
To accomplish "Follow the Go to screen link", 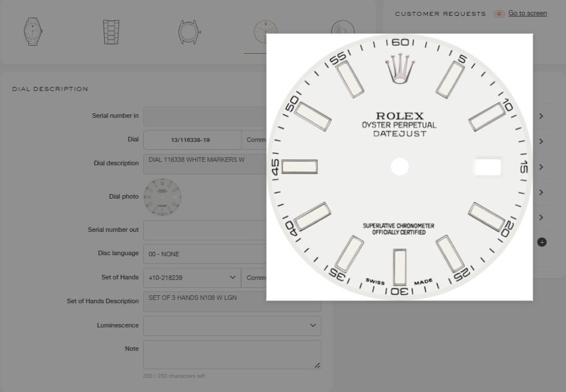I will pyautogui.click(x=528, y=13).
